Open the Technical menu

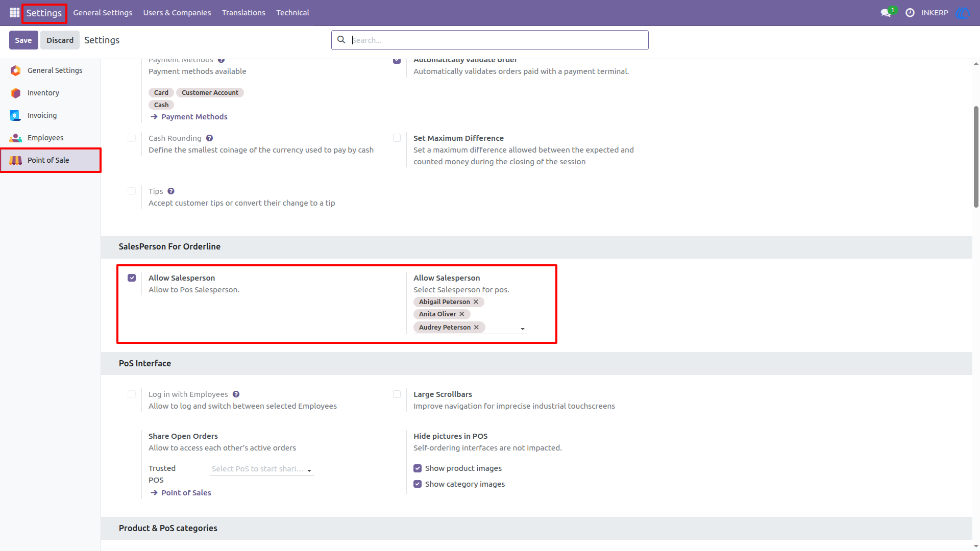coord(292,13)
